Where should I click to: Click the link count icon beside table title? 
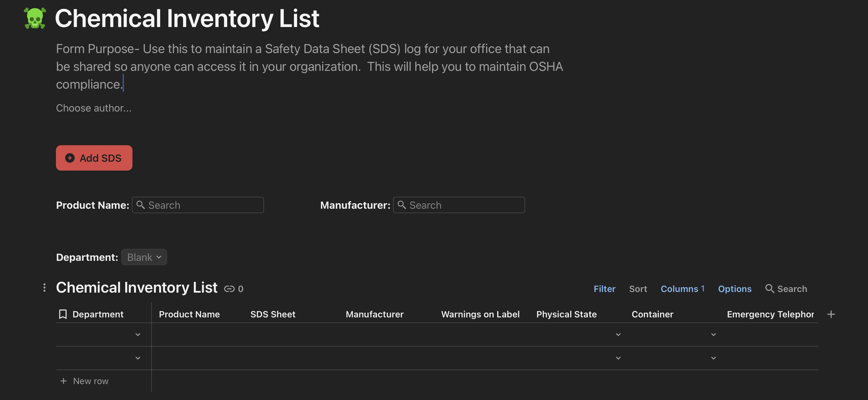point(229,289)
